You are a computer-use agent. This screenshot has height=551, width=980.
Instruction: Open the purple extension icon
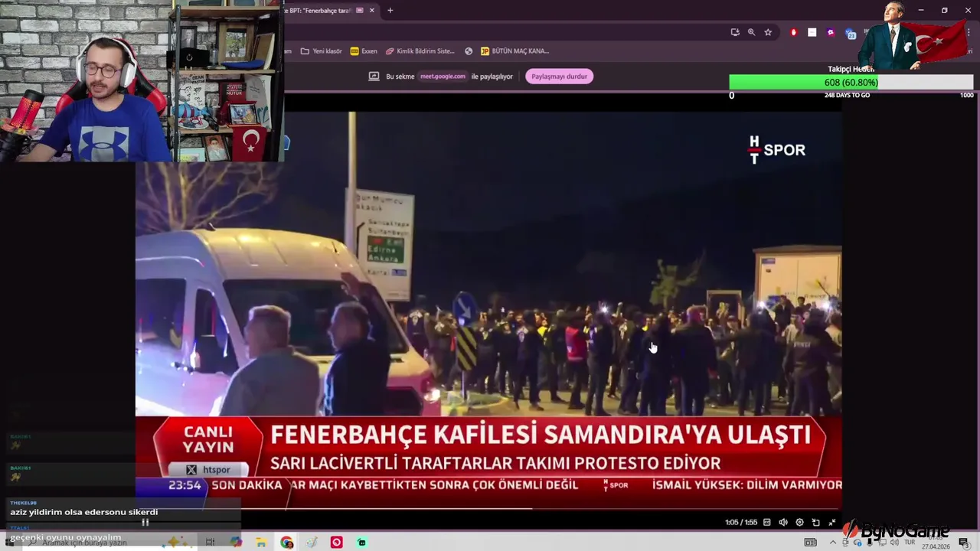pos(831,32)
